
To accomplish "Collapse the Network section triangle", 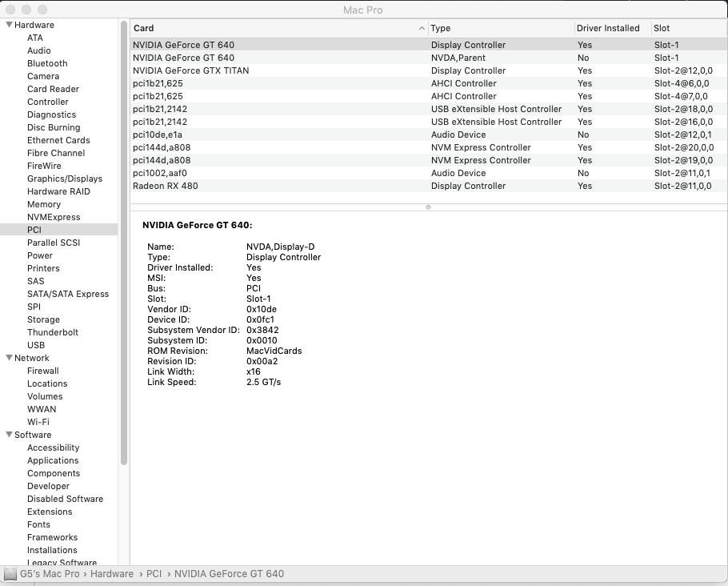I will pyautogui.click(x=9, y=358).
